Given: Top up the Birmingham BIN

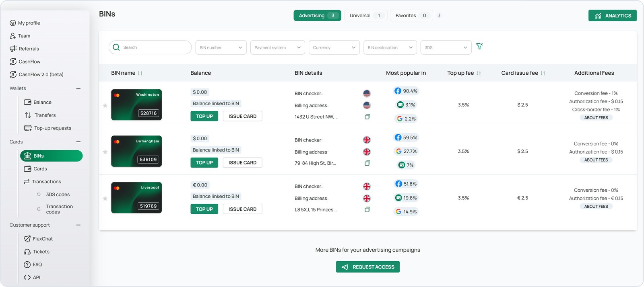Looking at the screenshot, I should (x=204, y=163).
